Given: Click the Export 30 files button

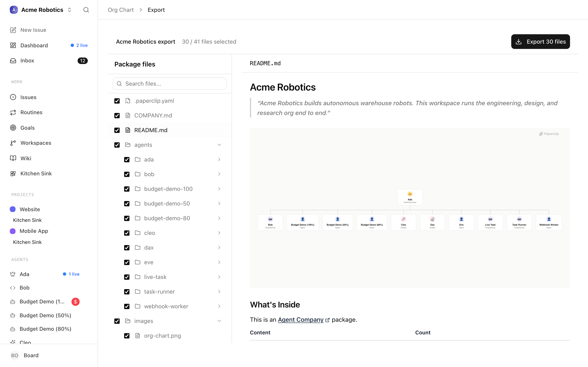Looking at the screenshot, I should (x=540, y=42).
